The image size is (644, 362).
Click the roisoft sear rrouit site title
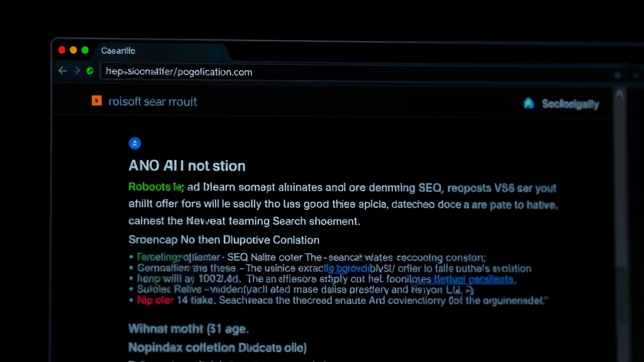click(153, 101)
